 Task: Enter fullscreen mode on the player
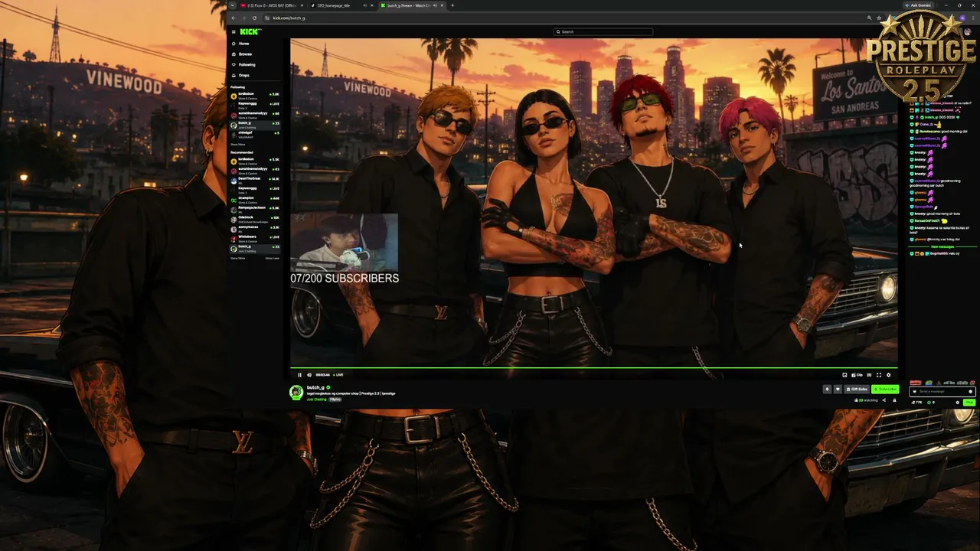click(879, 375)
